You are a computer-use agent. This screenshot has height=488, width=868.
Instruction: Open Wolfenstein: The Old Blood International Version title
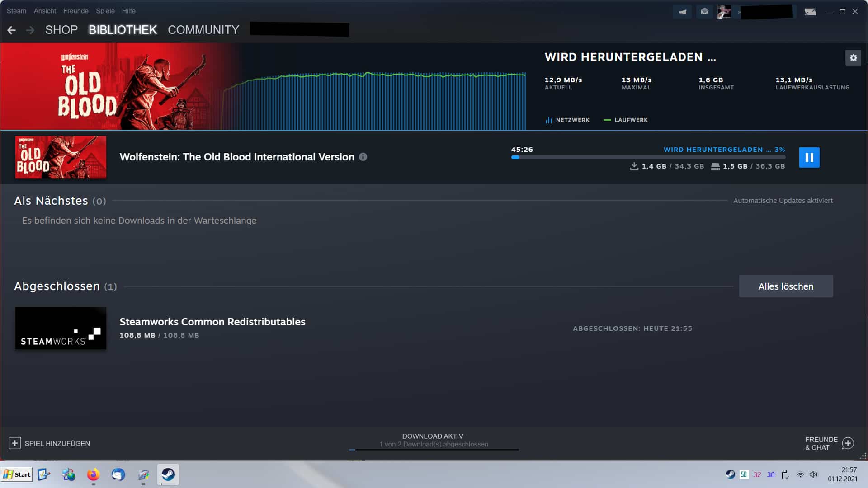tap(237, 157)
